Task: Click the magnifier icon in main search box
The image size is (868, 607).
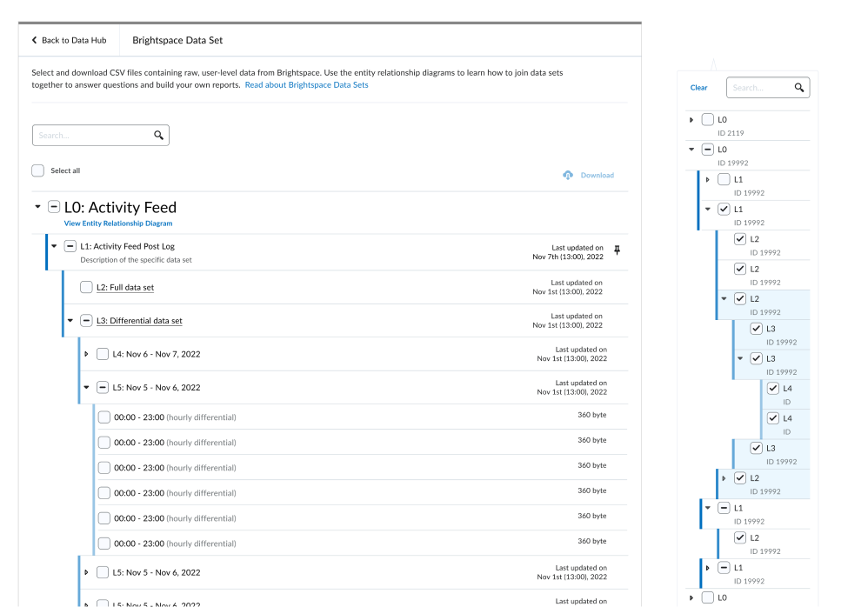Action: click(x=159, y=135)
